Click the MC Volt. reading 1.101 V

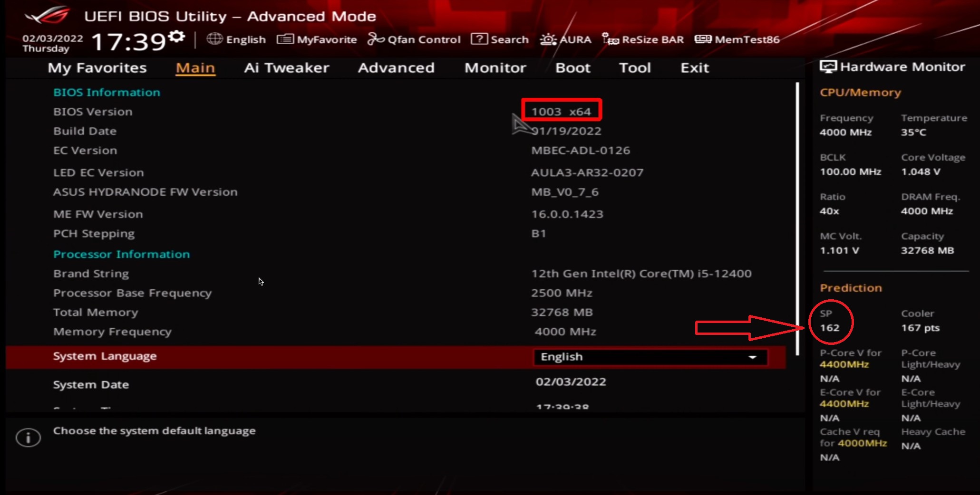[x=839, y=251]
